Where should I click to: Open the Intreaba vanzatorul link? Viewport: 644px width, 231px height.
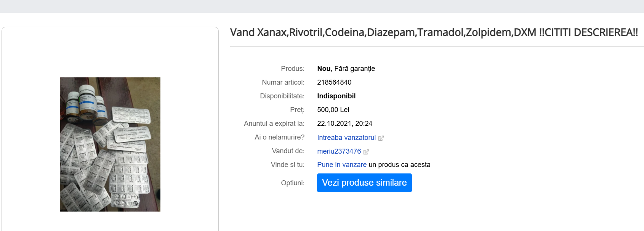[x=346, y=138]
